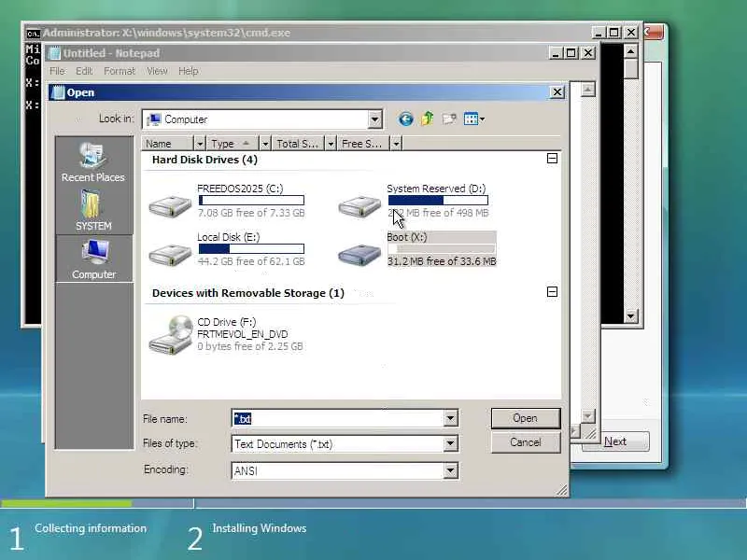This screenshot has height=560, width=747.
Task: Click '7.08 GB free of 7.33 GB' text
Action: (x=251, y=213)
